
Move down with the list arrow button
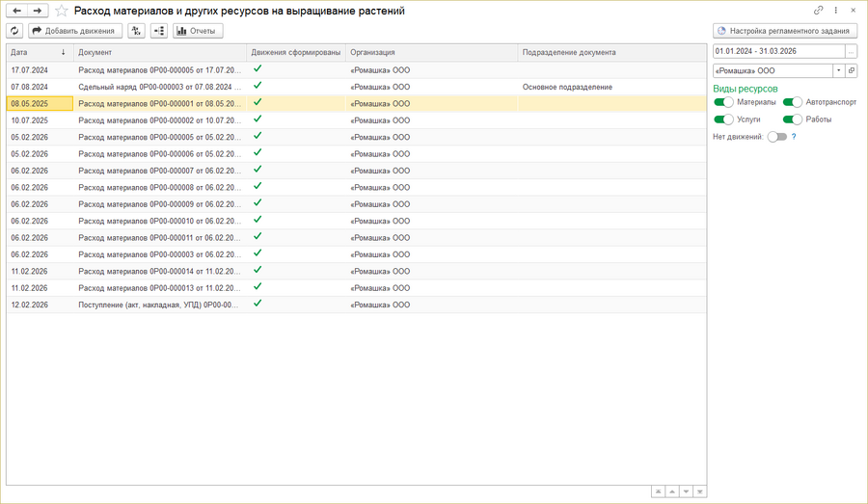coord(687,491)
